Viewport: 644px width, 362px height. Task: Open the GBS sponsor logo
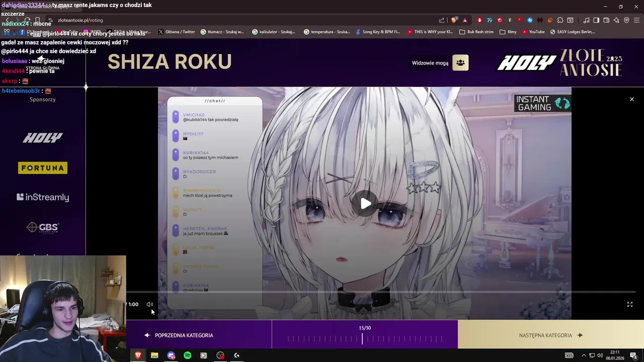pos(43,227)
